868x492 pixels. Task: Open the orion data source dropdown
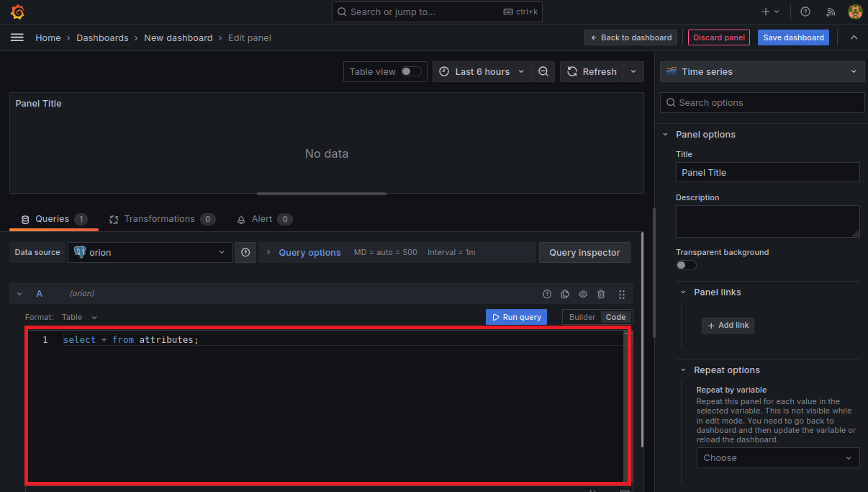point(150,253)
